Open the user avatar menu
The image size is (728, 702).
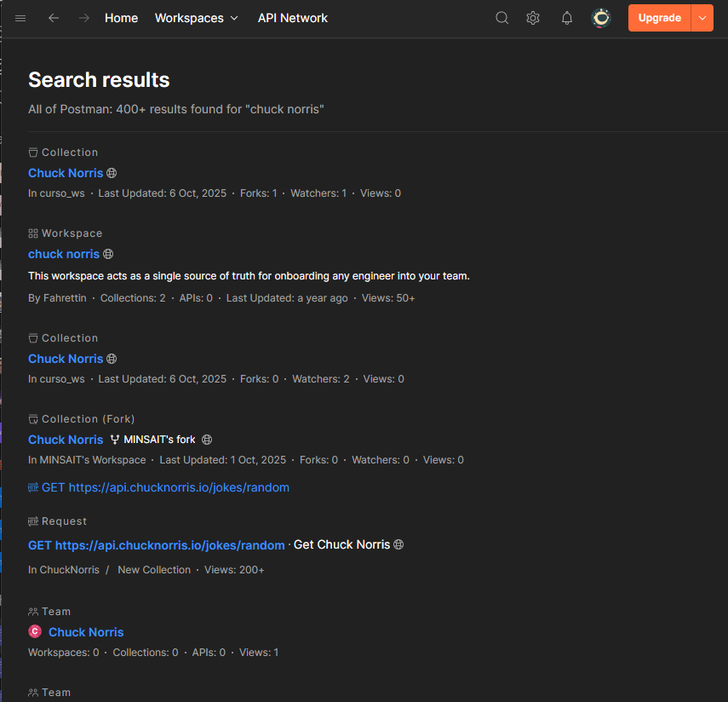coord(601,18)
